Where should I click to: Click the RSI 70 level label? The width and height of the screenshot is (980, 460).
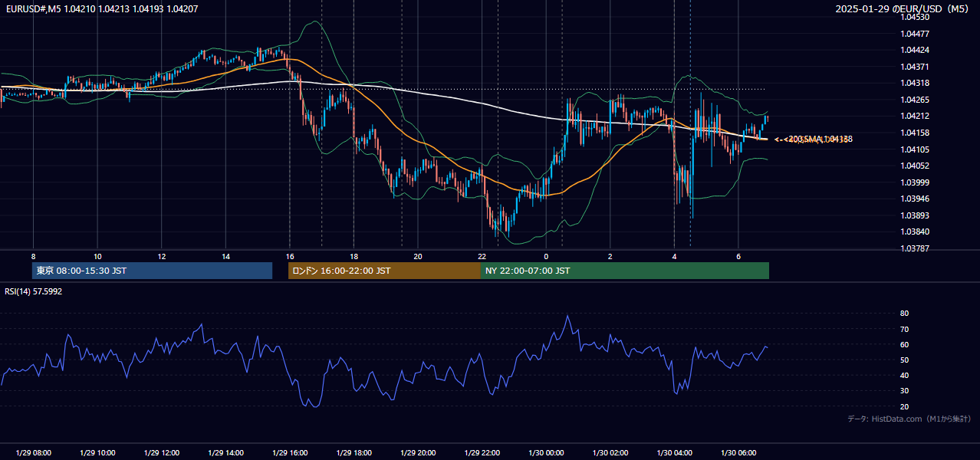coord(904,329)
